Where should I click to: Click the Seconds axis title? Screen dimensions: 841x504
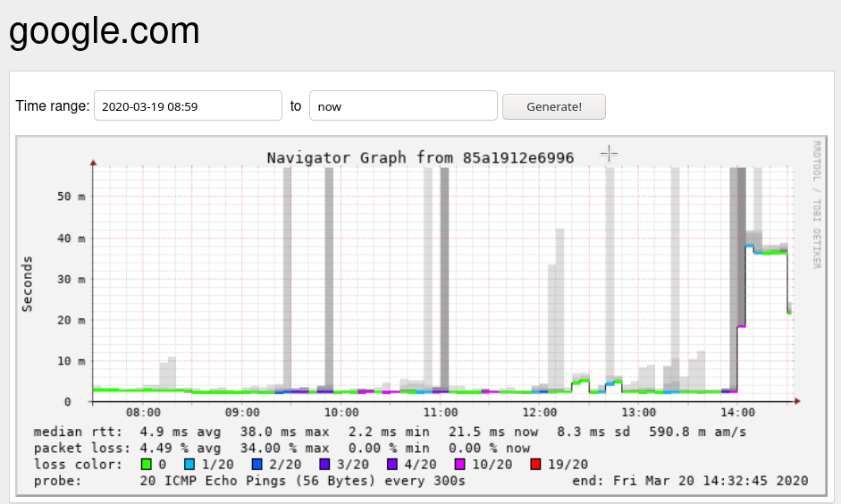[x=27, y=284]
